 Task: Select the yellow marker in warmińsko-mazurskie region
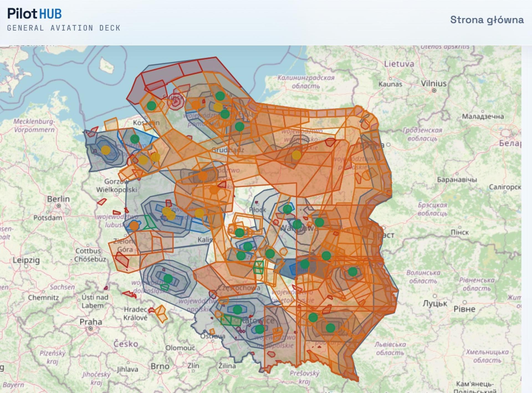(296, 155)
